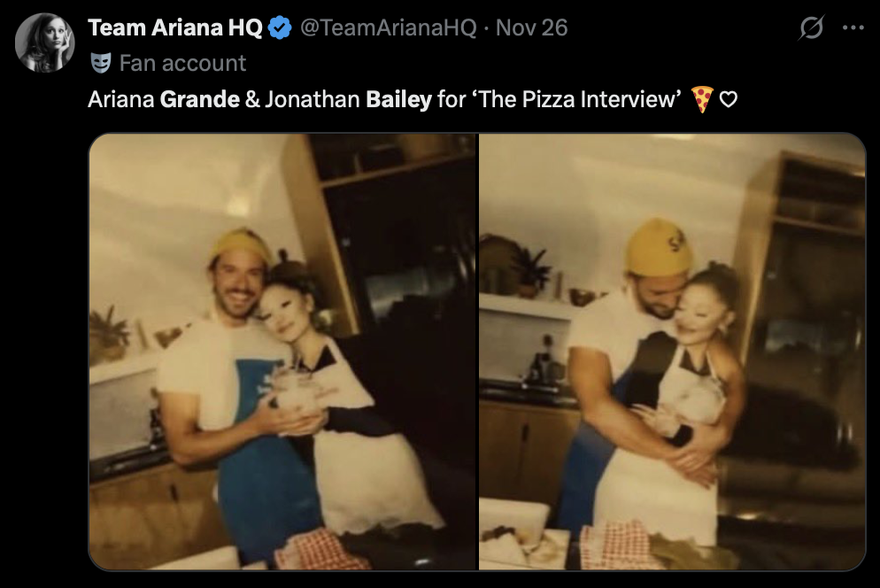Open the three-dot more options menu
The width and height of the screenshot is (880, 588).
[x=853, y=27]
